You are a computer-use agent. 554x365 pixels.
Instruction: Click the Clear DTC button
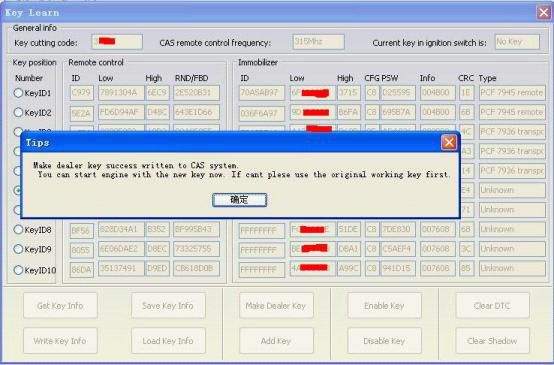click(492, 306)
